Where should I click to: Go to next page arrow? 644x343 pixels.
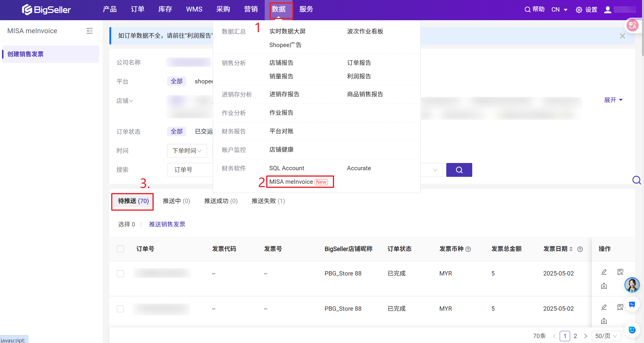[x=585, y=336]
